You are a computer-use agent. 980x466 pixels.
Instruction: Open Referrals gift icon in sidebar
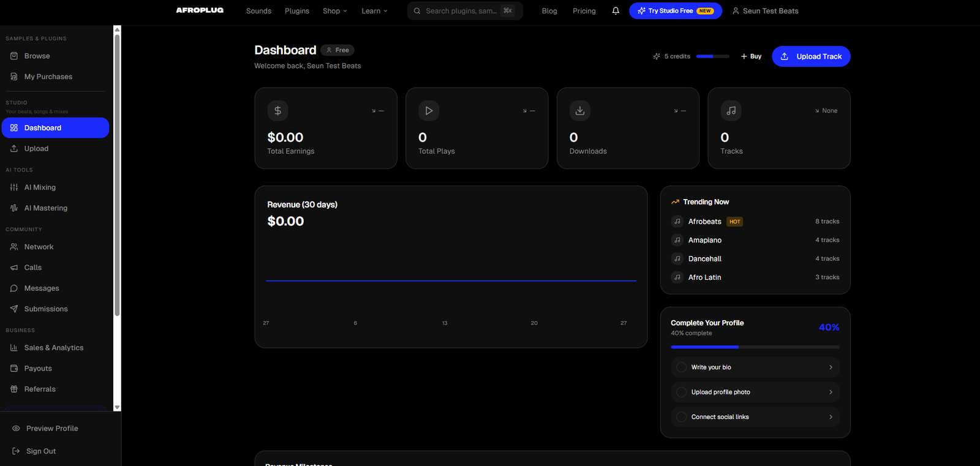tap(14, 389)
